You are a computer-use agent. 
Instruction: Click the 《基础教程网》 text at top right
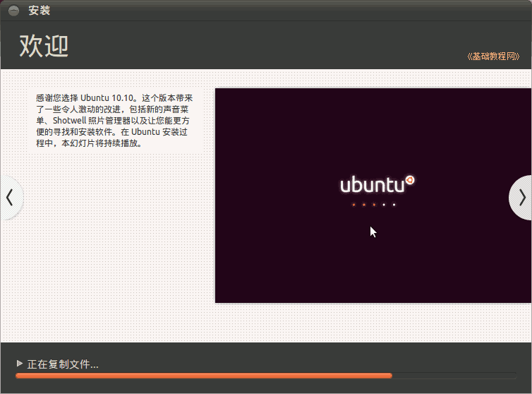pyautogui.click(x=493, y=56)
